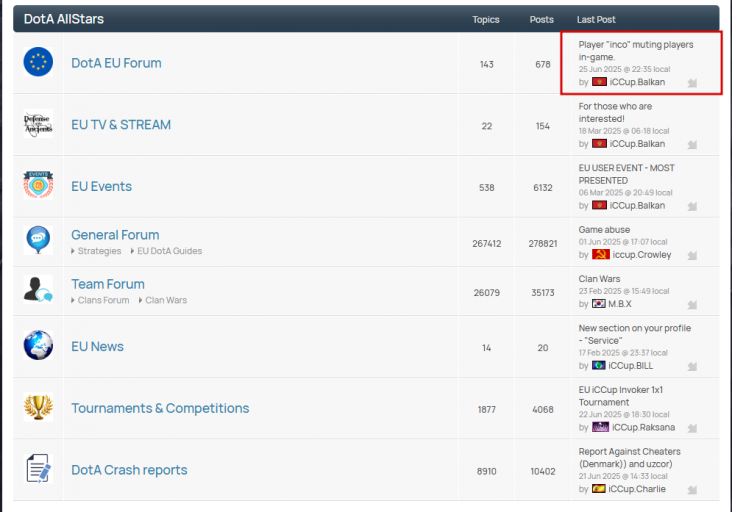Screen dimensions: 732x512
Task: Open DotA Crash reports forum
Action: click(x=129, y=470)
